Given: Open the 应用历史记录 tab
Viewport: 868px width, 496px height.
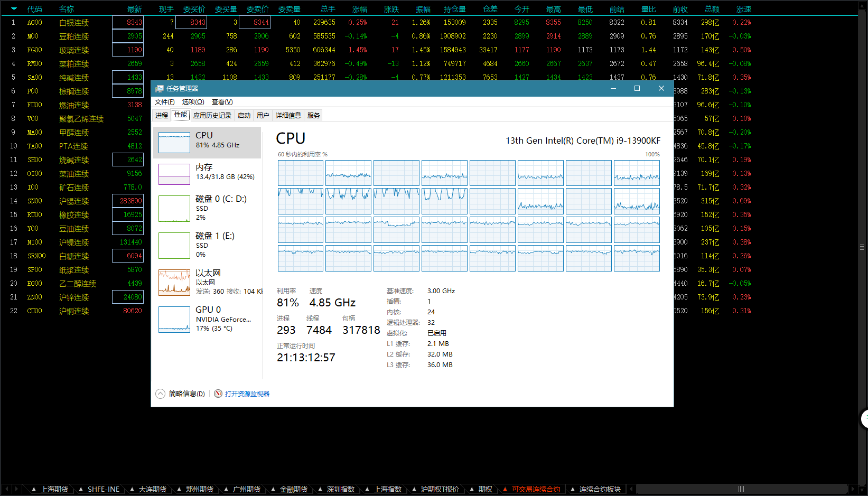Looking at the screenshot, I should 212,115.
